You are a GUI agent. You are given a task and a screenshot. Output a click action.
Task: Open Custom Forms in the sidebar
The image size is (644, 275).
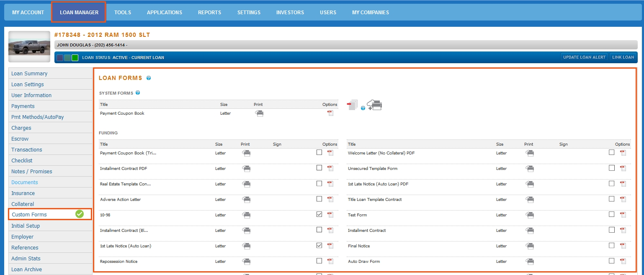(50, 214)
